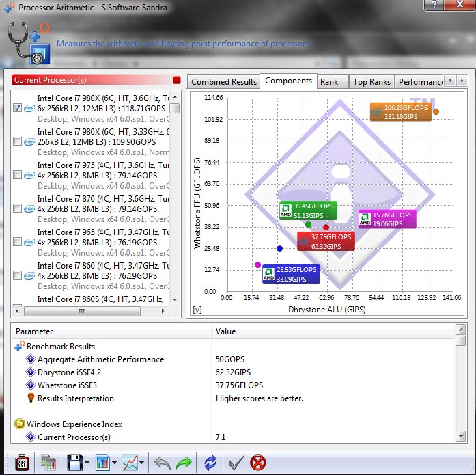Click processor list horizontal scrollbar thumb
This screenshot has height=475, width=476.
[82, 311]
